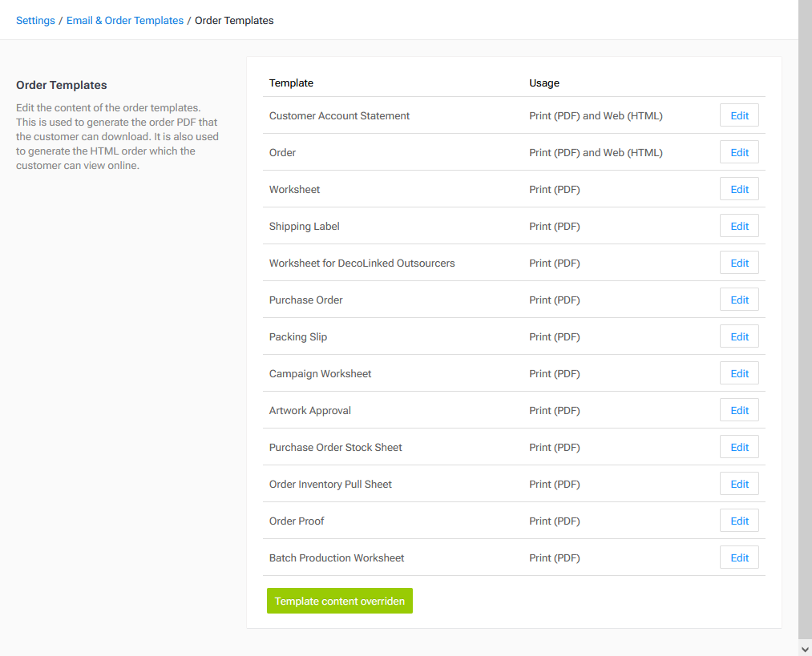
Task: Edit the Shipping Label template
Action: pyautogui.click(x=738, y=225)
